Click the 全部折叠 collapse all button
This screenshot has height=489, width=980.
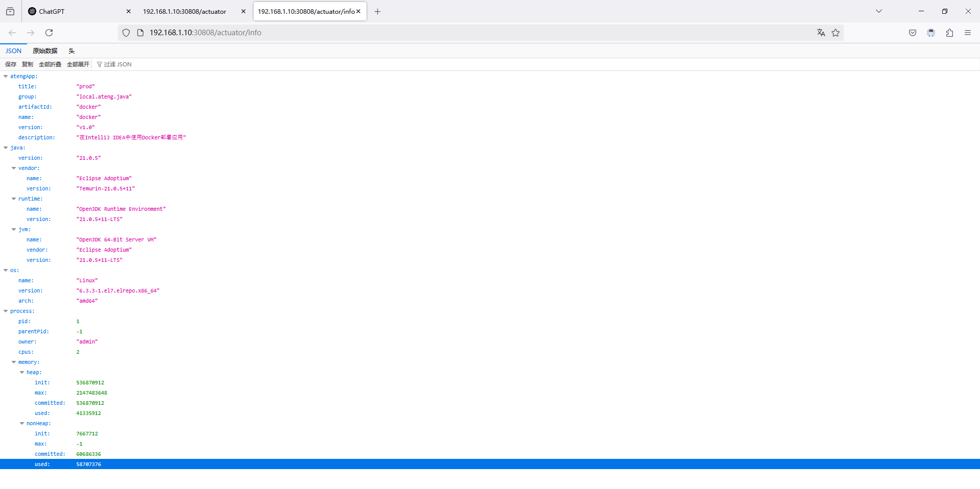(x=50, y=64)
